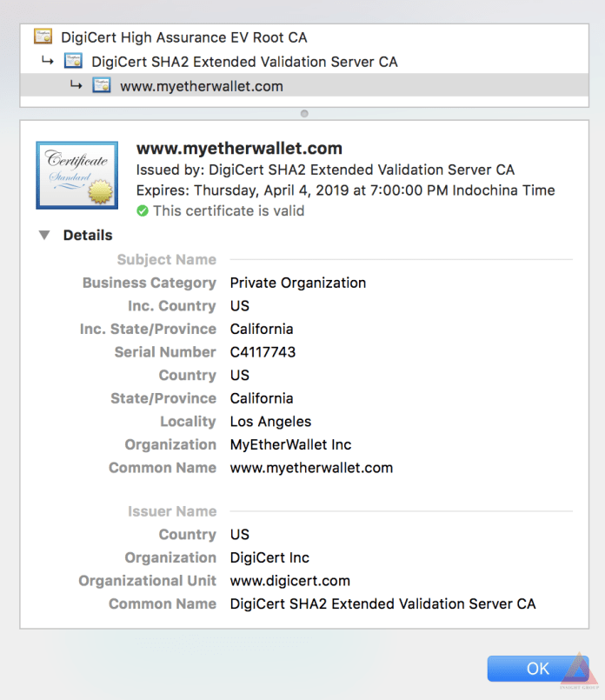Click the Issuer Name section header
Viewport: 605px width, 700px height.
pos(172,511)
